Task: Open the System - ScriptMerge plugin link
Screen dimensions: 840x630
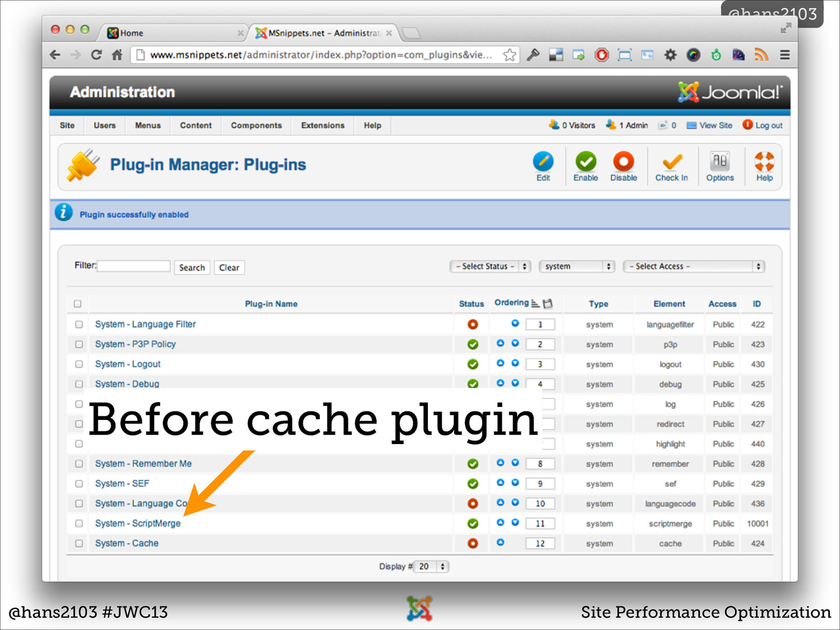Action: [138, 523]
